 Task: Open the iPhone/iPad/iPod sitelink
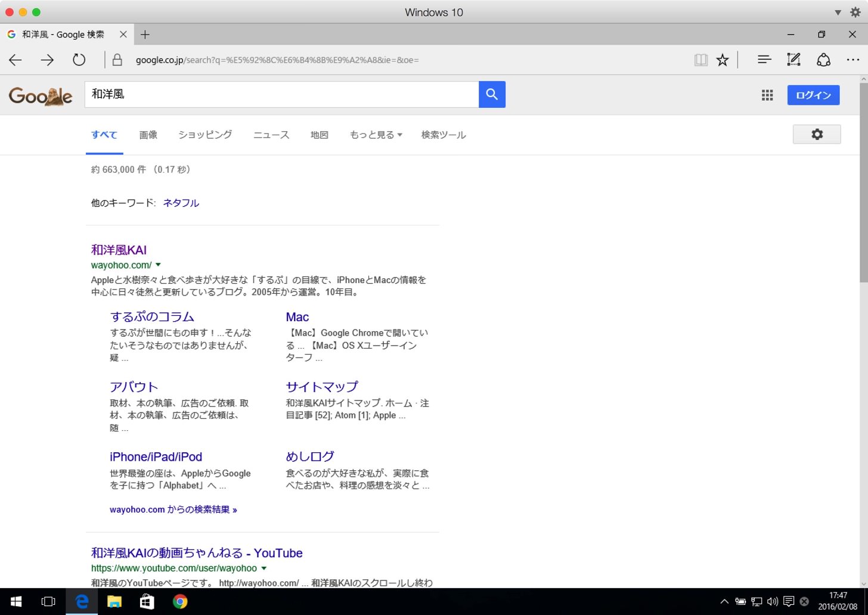coord(156,456)
